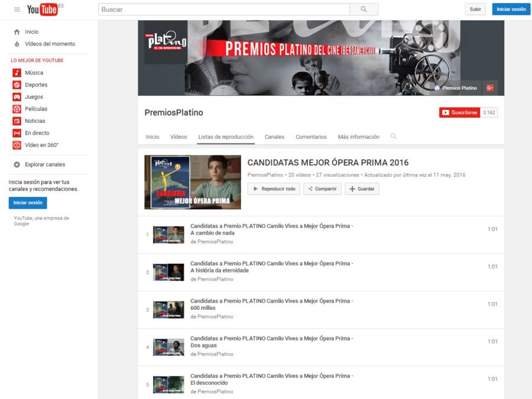Open the Canales tab
The image size is (532, 399).
point(274,137)
